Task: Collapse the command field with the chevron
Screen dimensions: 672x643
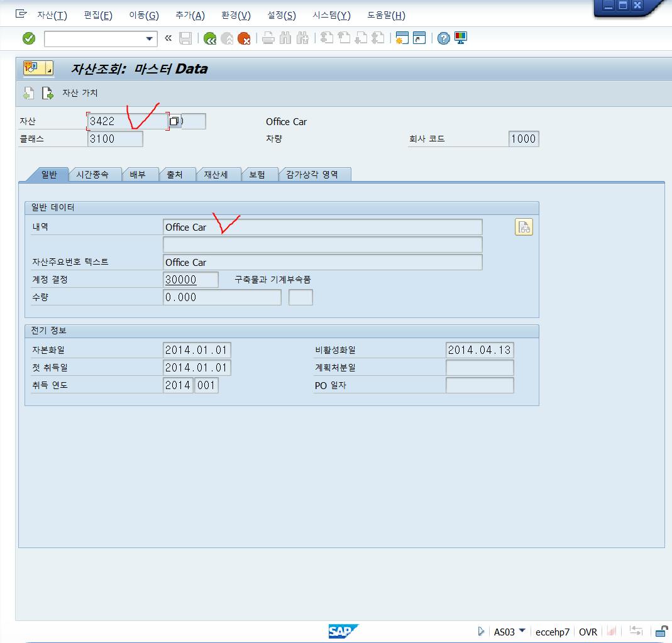Action: coord(168,38)
